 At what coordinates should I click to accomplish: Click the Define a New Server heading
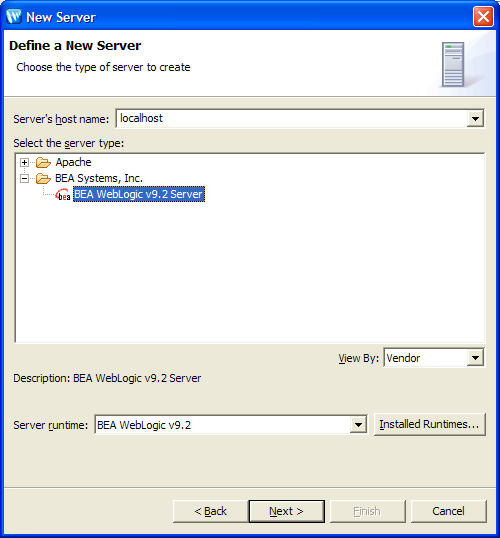click(x=75, y=46)
